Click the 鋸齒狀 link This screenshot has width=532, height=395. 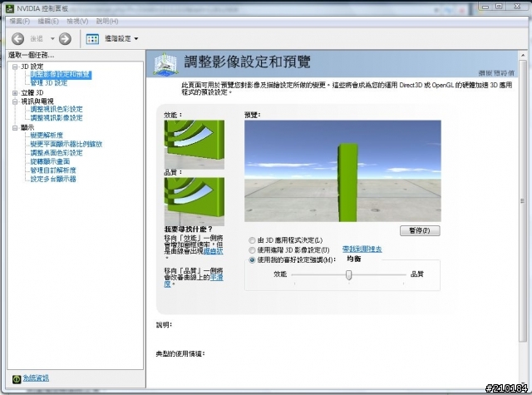click(x=213, y=251)
